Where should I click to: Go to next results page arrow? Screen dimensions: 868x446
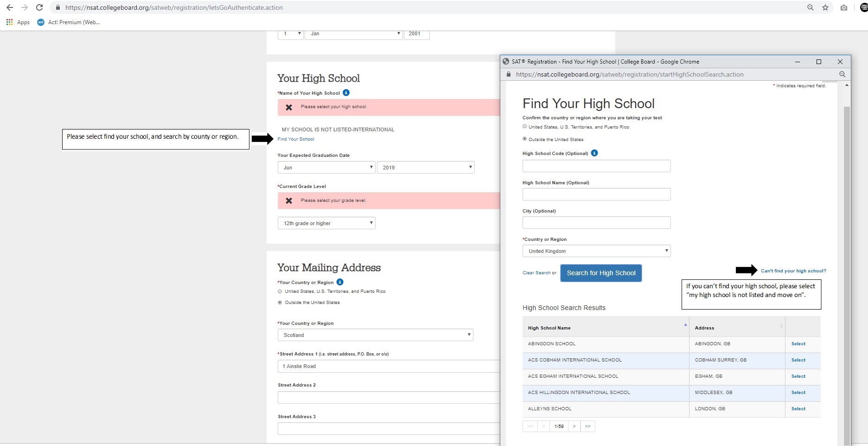tap(574, 426)
